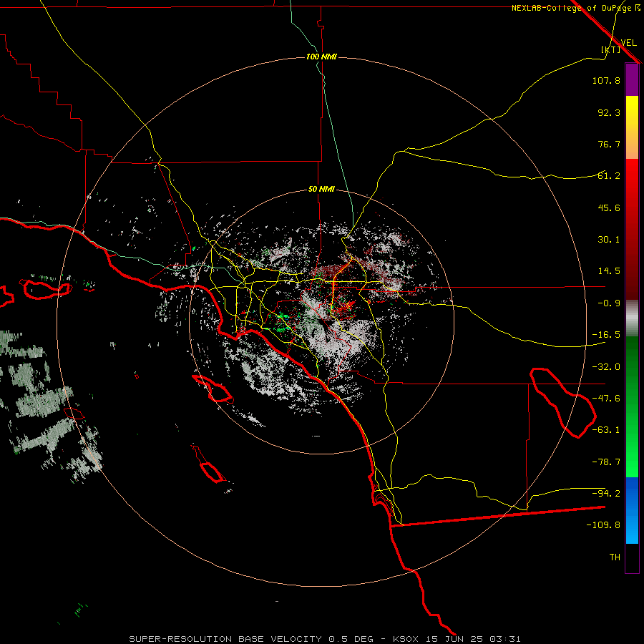Pick the green color bar segment
Image resolution: width=644 pixels, height=644 pixels.
pyautogui.click(x=632, y=406)
